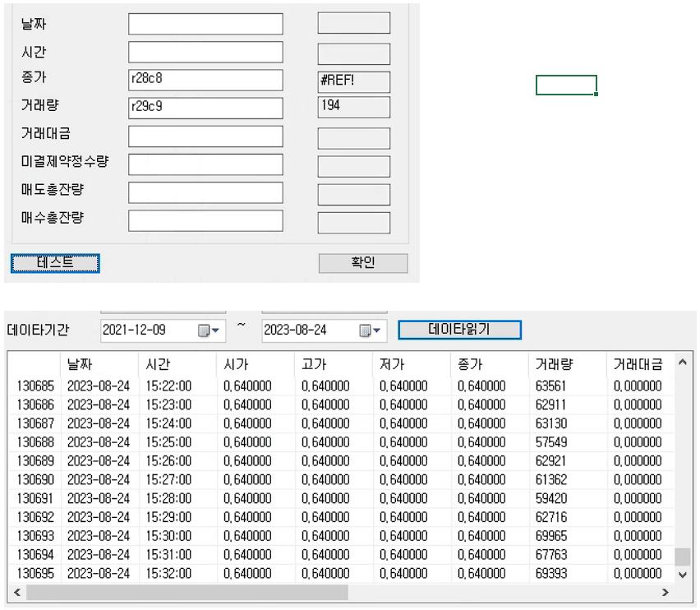Click the 매도총잔량 input field
This screenshot has width=700, height=610.
(205, 192)
